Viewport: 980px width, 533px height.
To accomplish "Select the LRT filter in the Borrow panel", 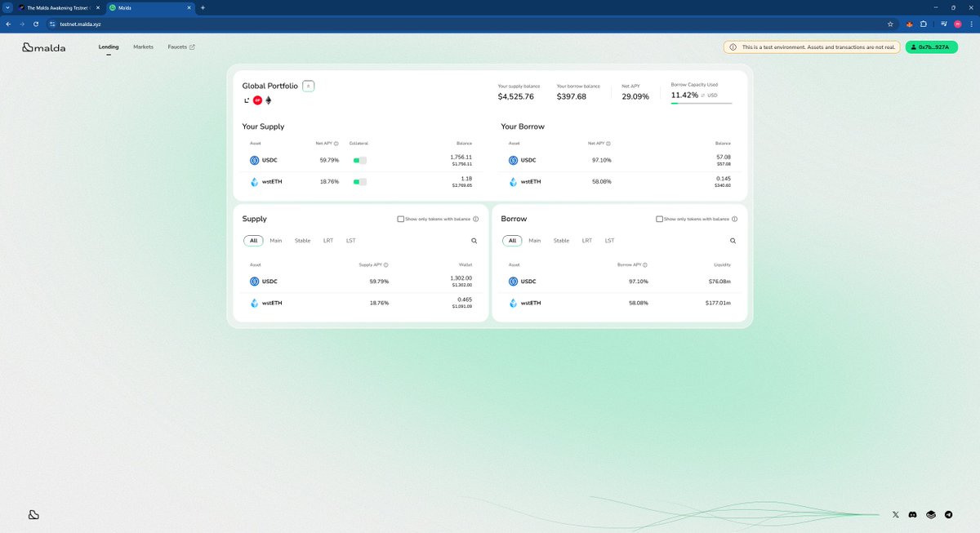I will 587,241.
